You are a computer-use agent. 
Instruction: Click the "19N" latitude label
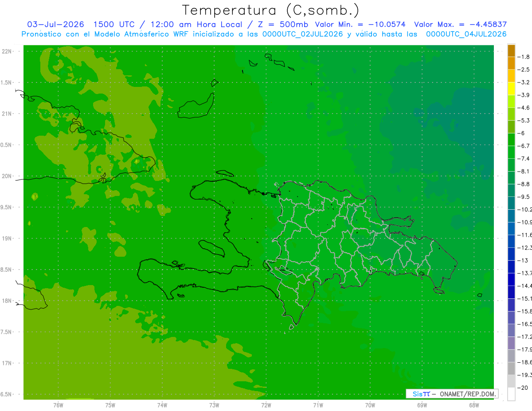pyautogui.click(x=6, y=239)
